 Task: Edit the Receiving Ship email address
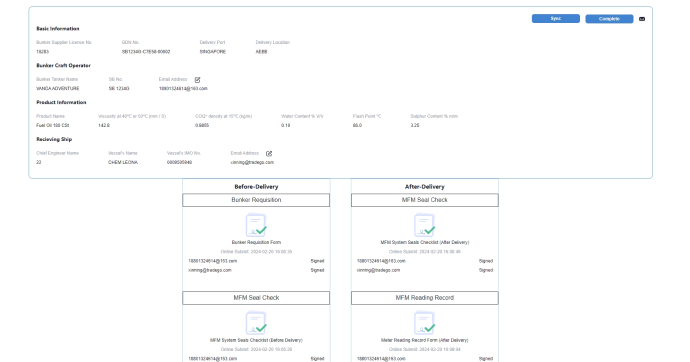pos(269,154)
